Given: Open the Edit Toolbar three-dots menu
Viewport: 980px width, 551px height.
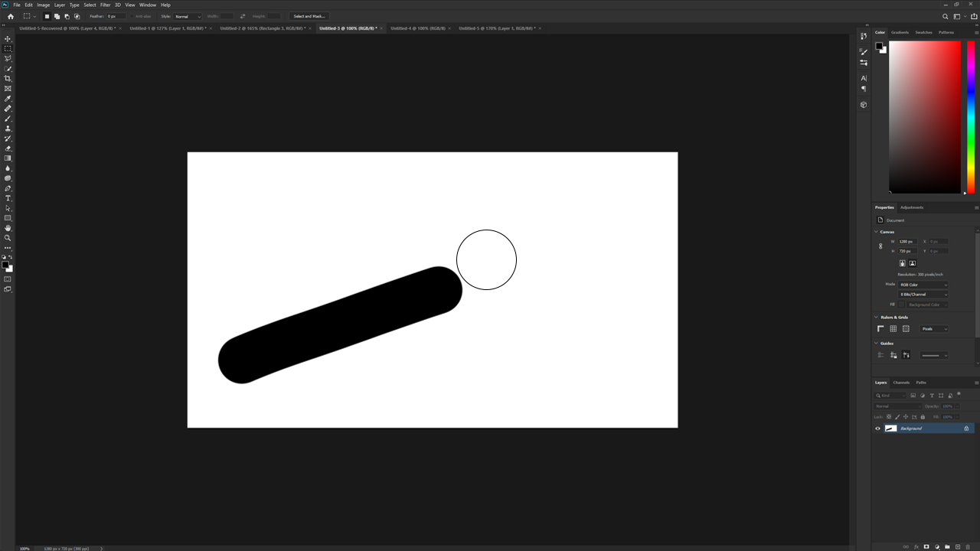Looking at the screenshot, I should tap(8, 248).
